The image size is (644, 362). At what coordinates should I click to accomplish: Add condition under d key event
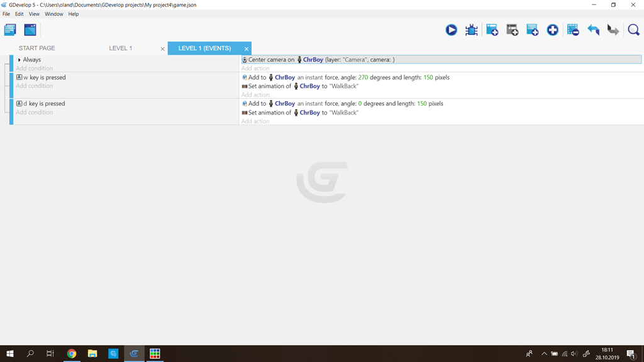34,112
